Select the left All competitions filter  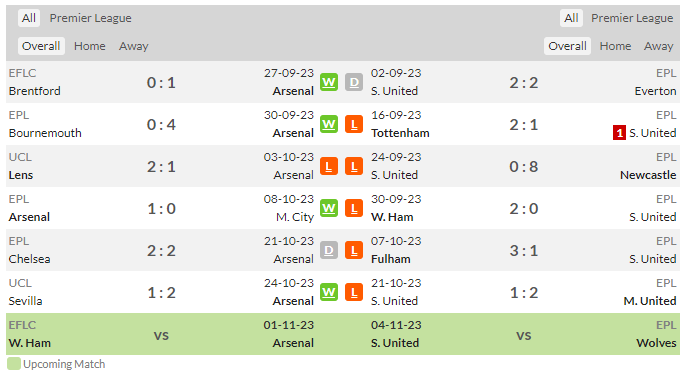pyautogui.click(x=29, y=18)
